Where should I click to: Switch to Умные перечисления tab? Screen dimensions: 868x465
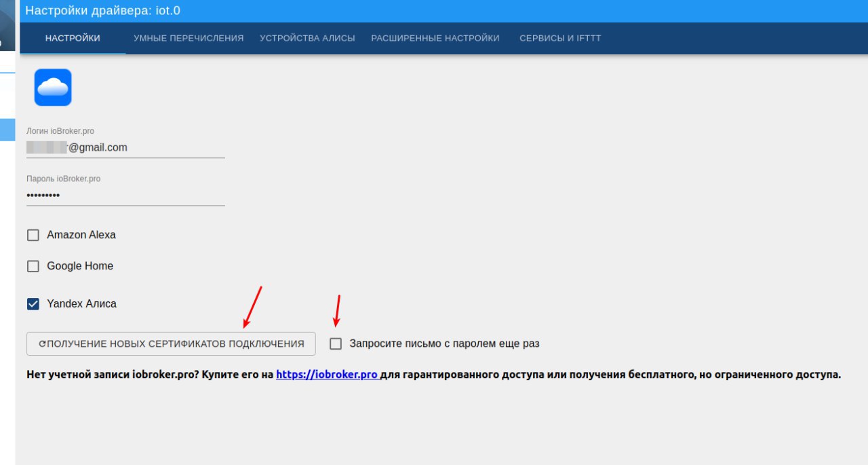189,38
